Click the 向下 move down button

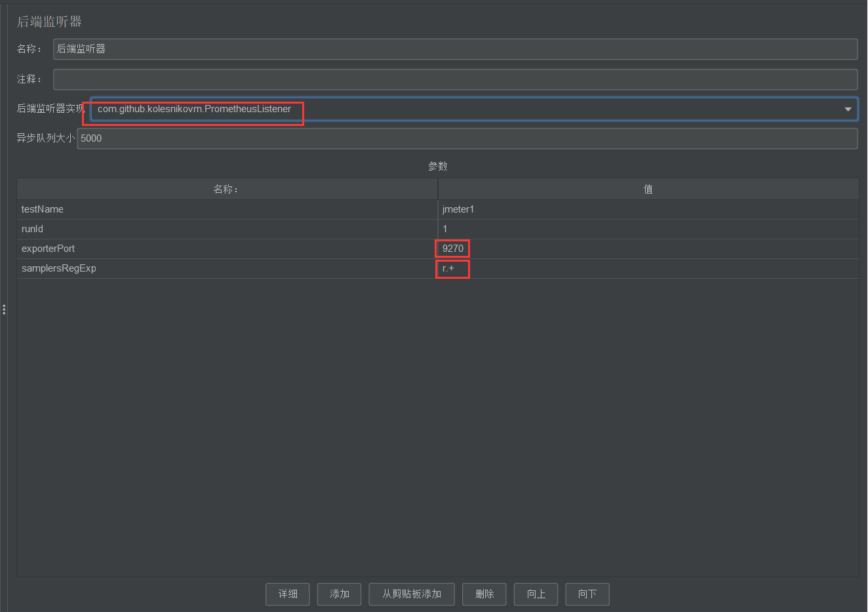587,594
